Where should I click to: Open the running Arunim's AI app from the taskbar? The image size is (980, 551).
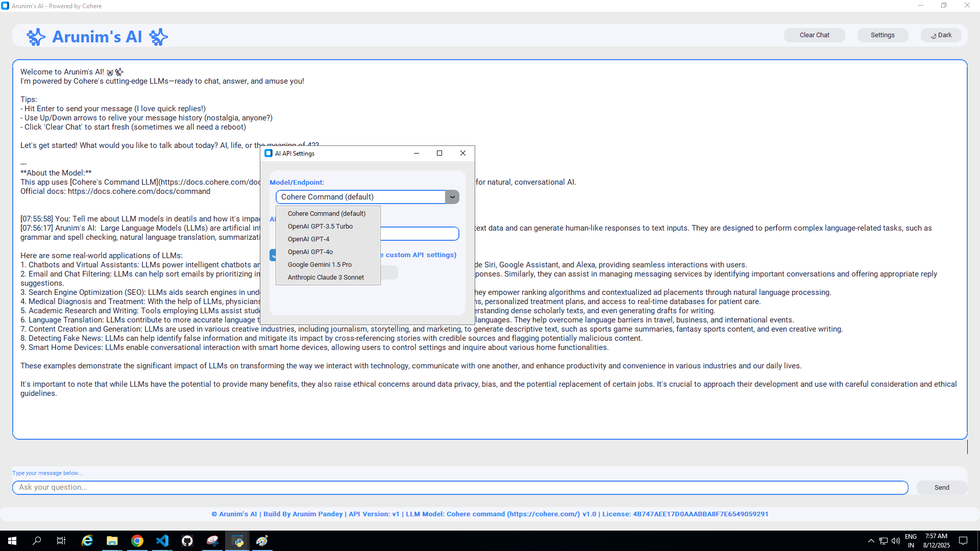237,540
